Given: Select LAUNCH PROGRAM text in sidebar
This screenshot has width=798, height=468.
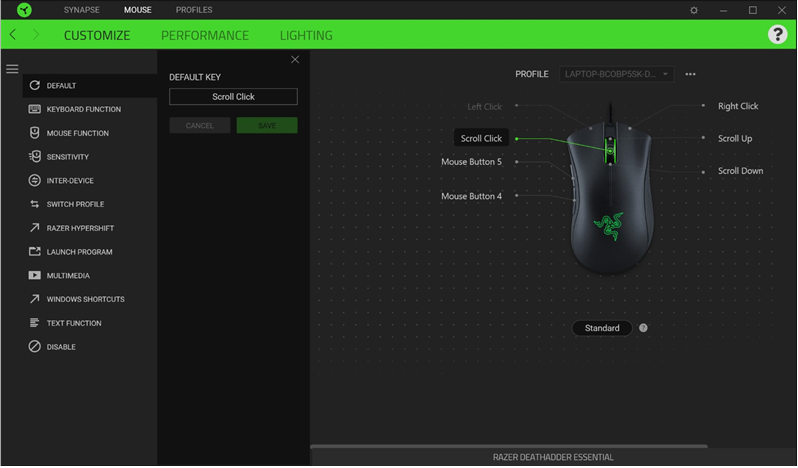Looking at the screenshot, I should [79, 252].
